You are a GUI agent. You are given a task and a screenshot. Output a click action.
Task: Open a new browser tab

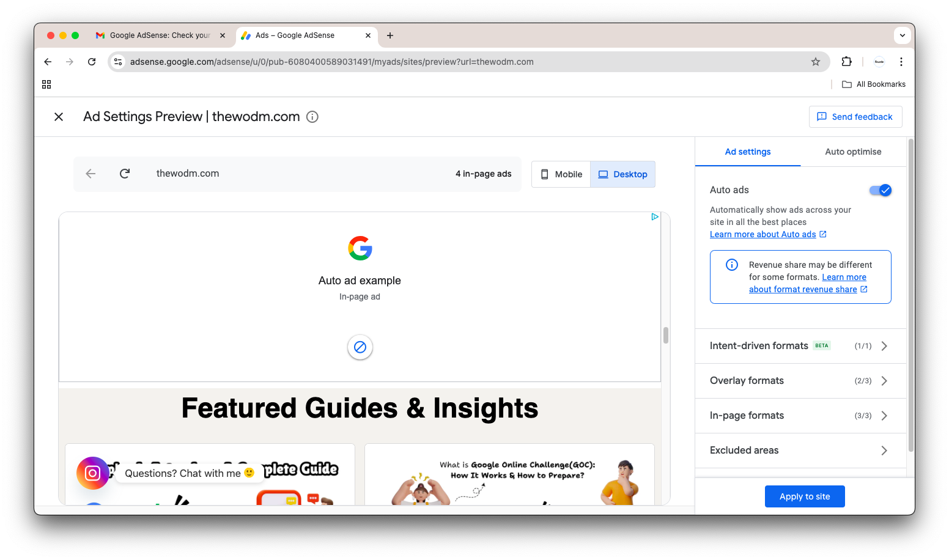point(390,35)
